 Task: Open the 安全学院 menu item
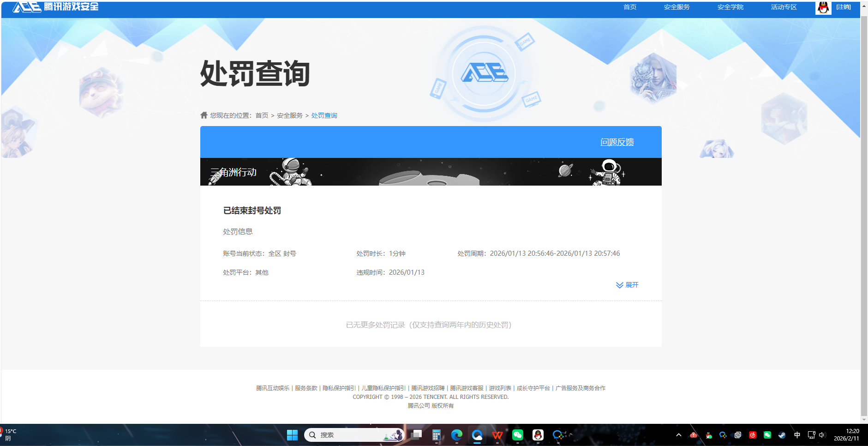[x=730, y=7]
